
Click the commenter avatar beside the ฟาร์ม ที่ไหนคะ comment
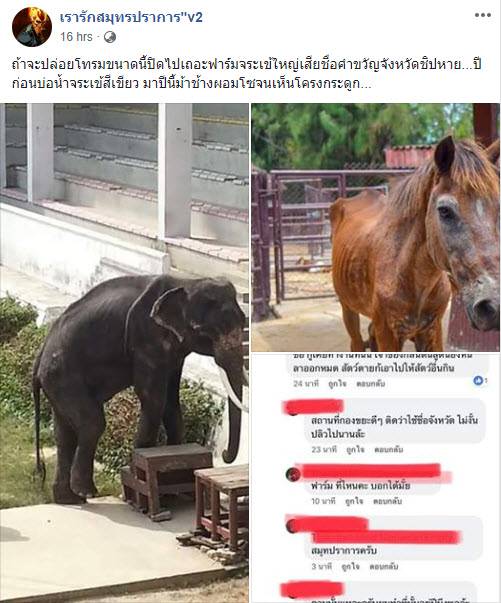click(x=293, y=475)
